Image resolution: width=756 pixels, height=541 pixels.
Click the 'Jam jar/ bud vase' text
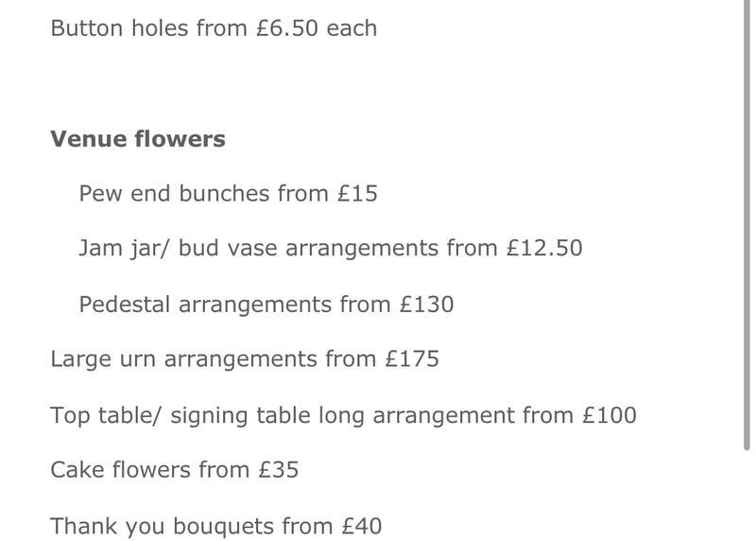(179, 249)
